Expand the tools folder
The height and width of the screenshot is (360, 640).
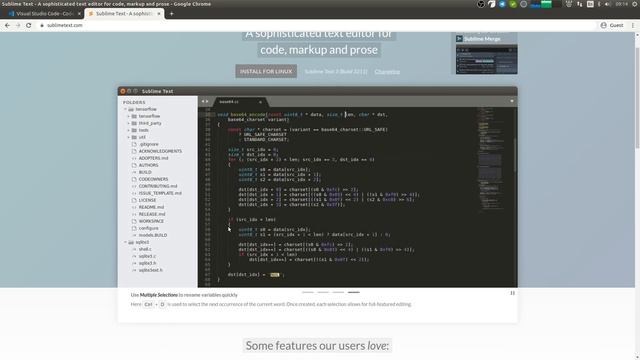(129, 130)
